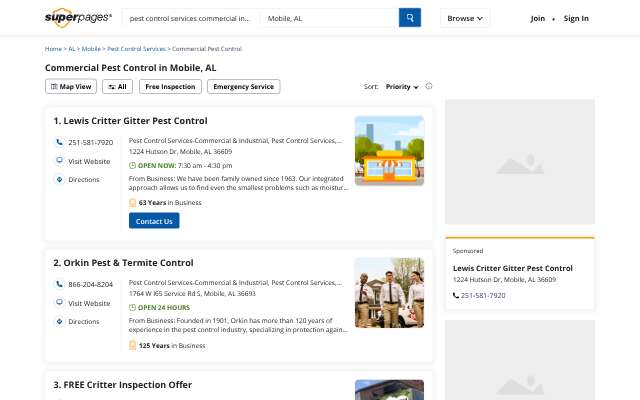This screenshot has height=400, width=640.
Task: Click phone icon for Lewis Critter Gitter listing
Action: click(59, 142)
